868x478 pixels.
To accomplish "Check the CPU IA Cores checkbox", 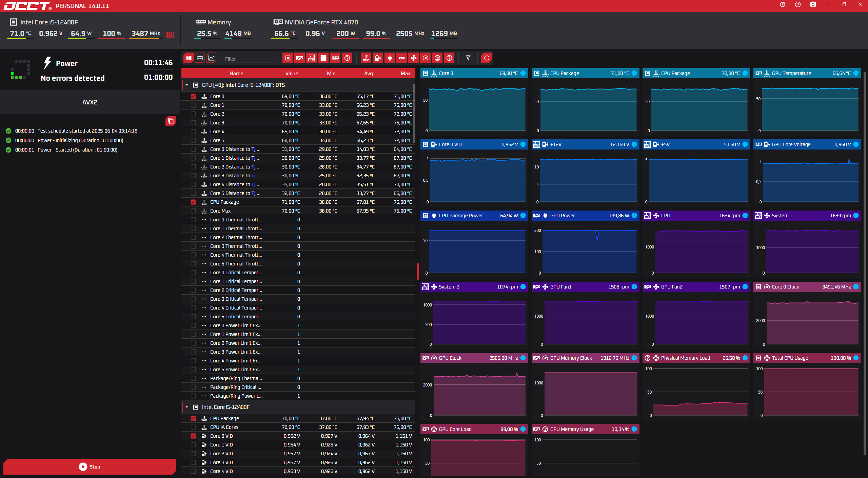I will pos(193,427).
